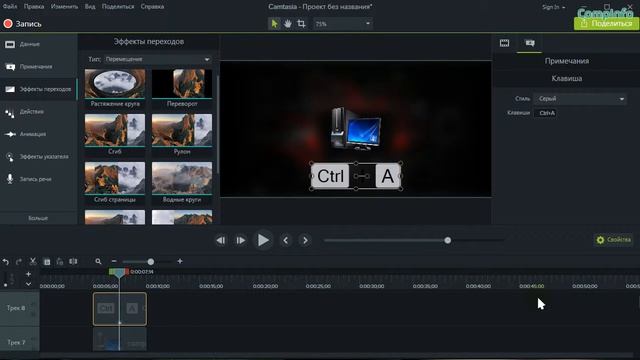Activate the hand pan tool
This screenshot has width=640, height=360.
pyautogui.click(x=288, y=24)
